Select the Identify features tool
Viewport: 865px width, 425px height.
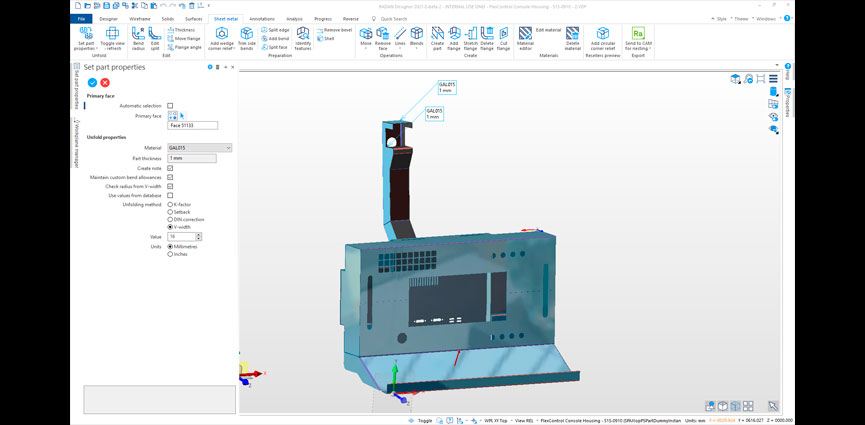point(303,39)
